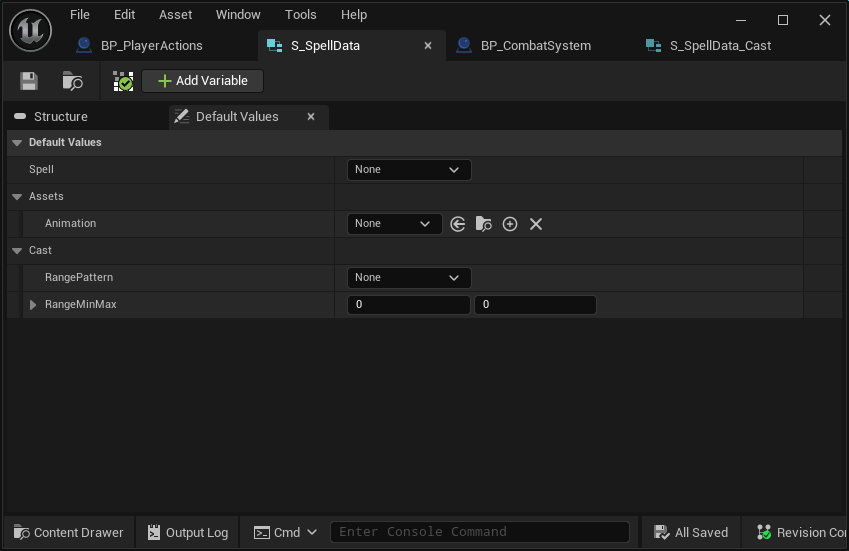Click the Unreal Engine logo icon
Viewport: 849px width, 551px height.
pos(30,30)
